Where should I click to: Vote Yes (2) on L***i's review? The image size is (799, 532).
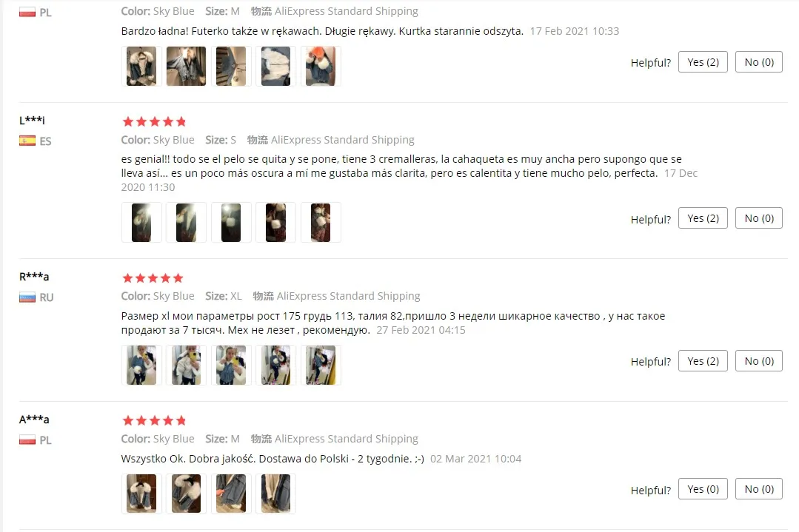click(703, 218)
